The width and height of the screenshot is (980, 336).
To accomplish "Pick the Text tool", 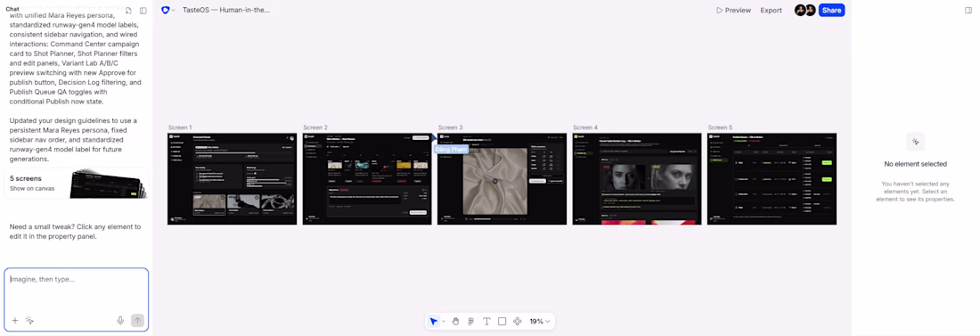I will pyautogui.click(x=486, y=321).
